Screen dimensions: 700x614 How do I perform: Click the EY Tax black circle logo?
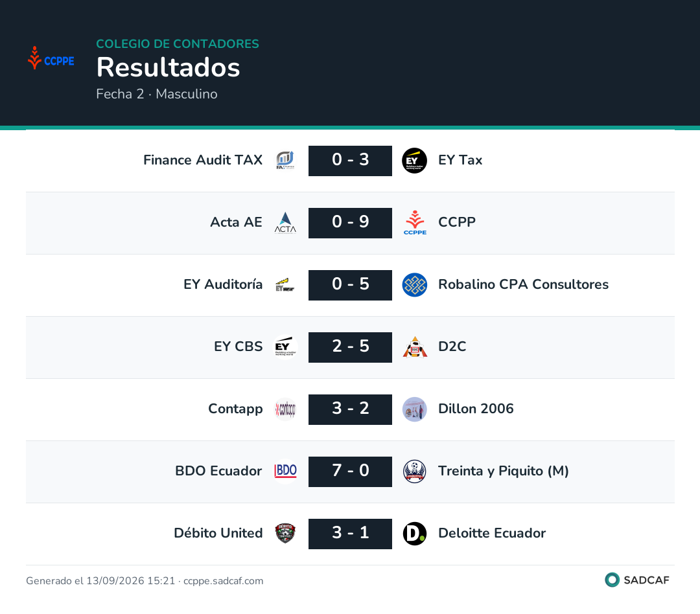coord(414,161)
